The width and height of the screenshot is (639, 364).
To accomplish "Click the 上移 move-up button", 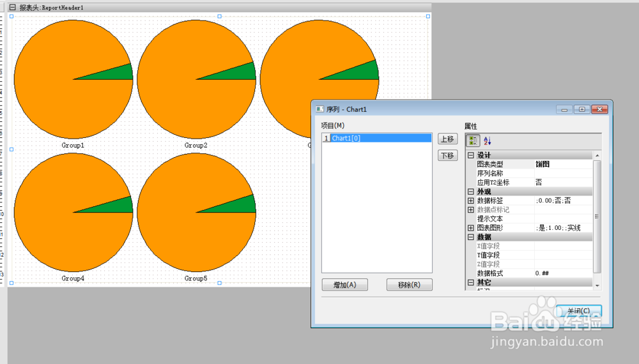I will pyautogui.click(x=447, y=139).
